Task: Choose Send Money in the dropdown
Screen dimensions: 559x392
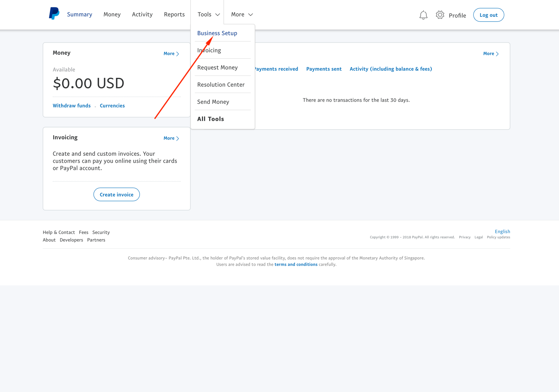Action: pos(213,102)
